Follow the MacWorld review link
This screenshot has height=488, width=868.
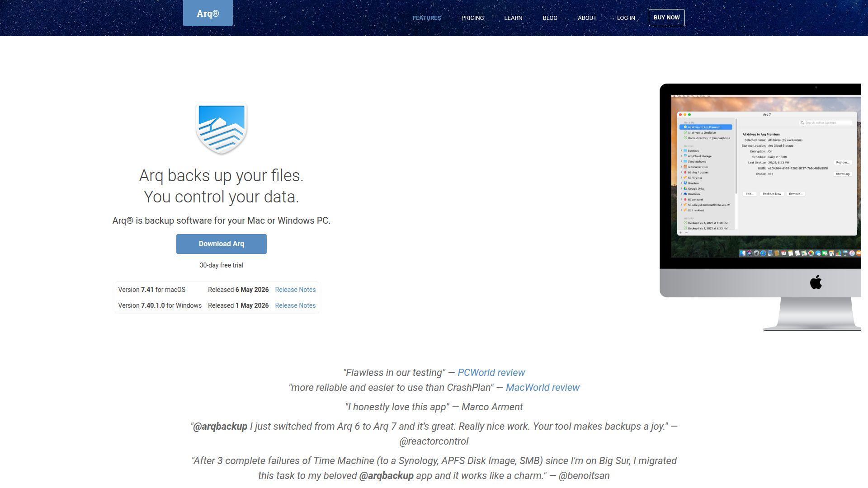click(x=542, y=388)
